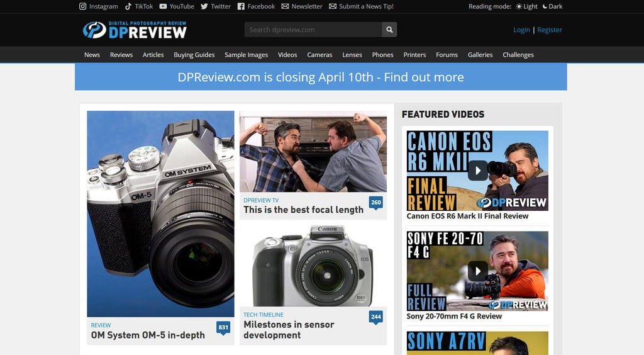The image size is (644, 355).
Task: Open the Forums menu
Action: [447, 55]
